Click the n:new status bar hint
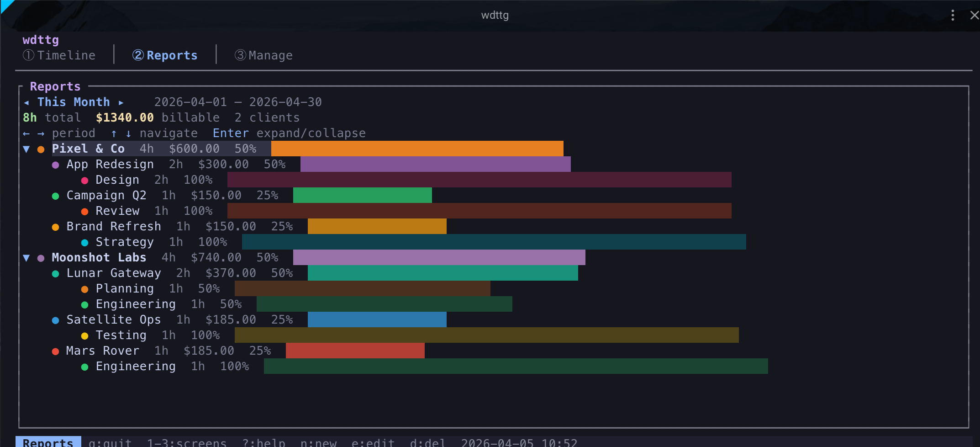 pyautogui.click(x=318, y=442)
